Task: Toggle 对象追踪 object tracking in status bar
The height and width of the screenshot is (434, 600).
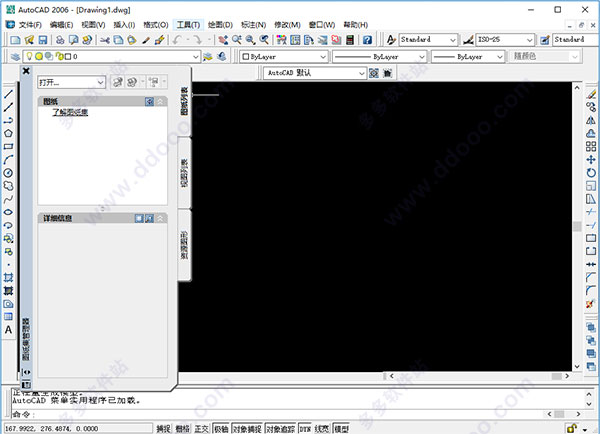Action: [280, 429]
